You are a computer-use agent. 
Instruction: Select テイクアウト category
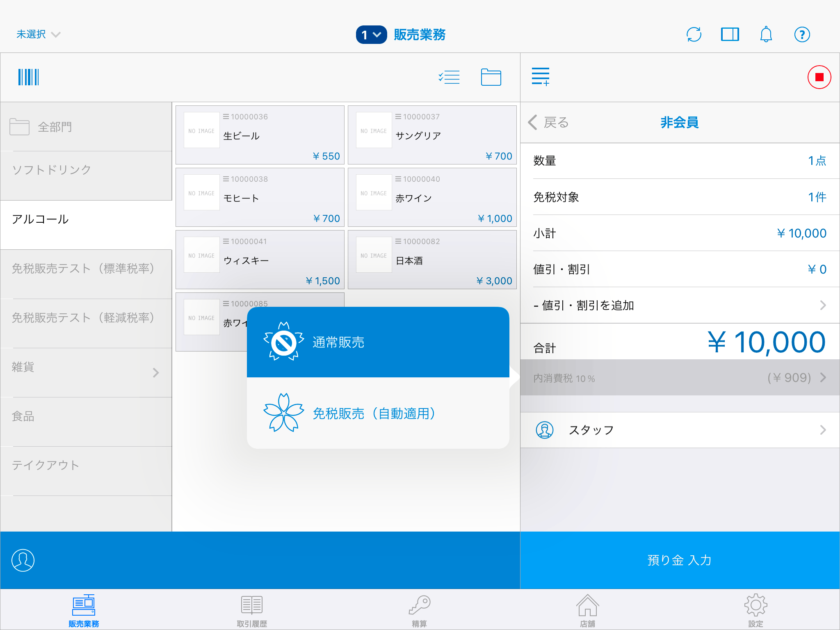point(86,471)
